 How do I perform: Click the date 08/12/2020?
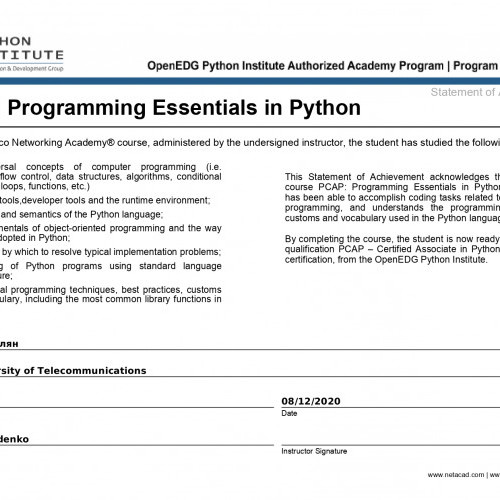311,401
